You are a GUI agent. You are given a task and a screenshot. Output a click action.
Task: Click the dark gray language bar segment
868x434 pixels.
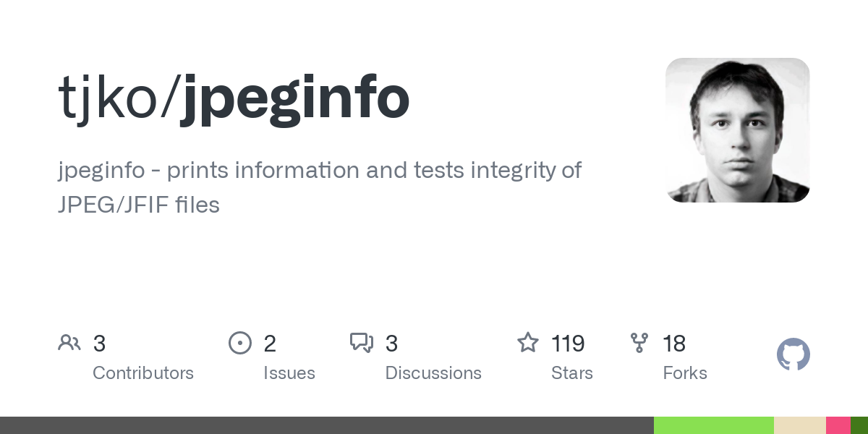(x=327, y=425)
